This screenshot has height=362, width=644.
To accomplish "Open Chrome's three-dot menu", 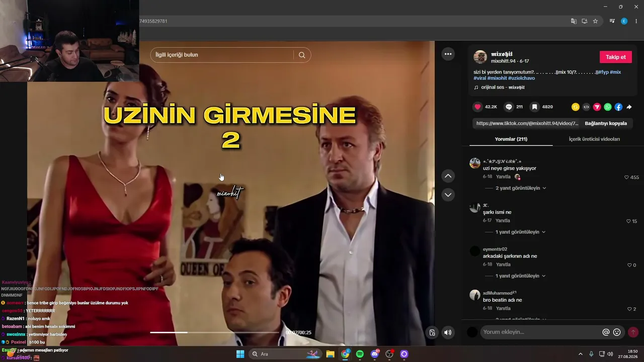I will [x=636, y=21].
